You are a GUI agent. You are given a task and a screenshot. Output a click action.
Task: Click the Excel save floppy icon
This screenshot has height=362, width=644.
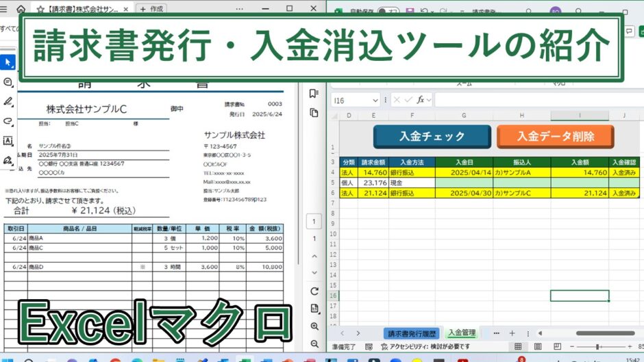pyautogui.click(x=410, y=11)
